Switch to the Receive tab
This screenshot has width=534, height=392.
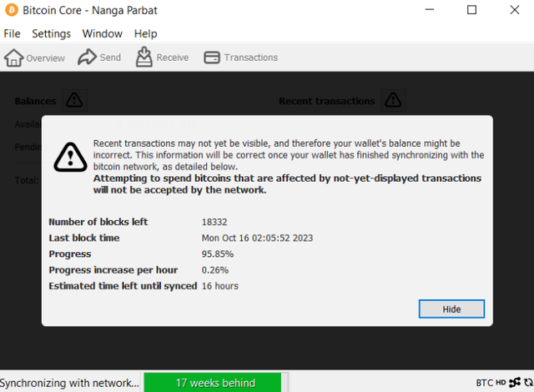tap(162, 58)
